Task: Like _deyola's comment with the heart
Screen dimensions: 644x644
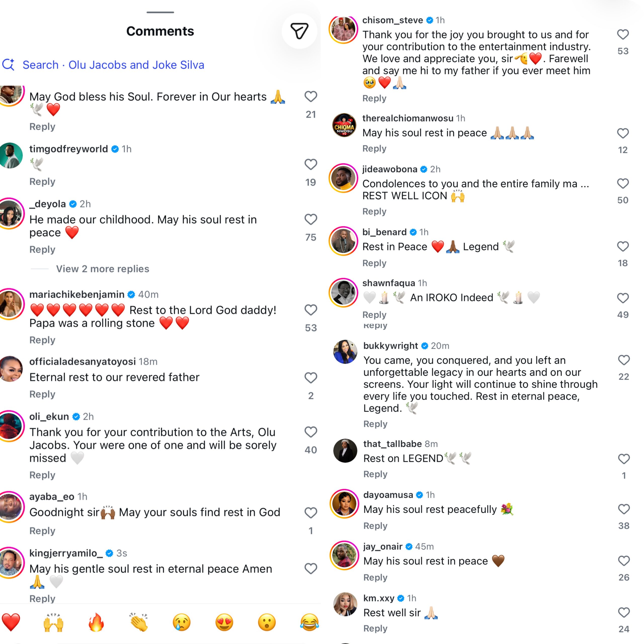Action: pyautogui.click(x=311, y=219)
